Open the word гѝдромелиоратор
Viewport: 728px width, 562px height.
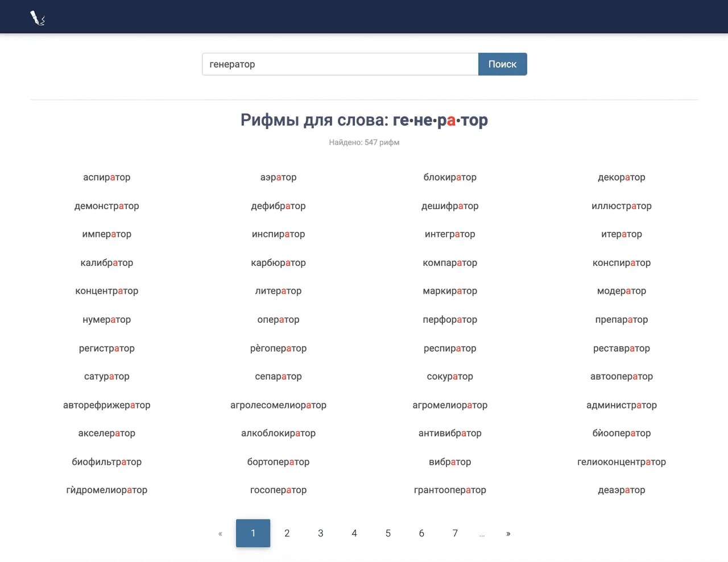(107, 490)
